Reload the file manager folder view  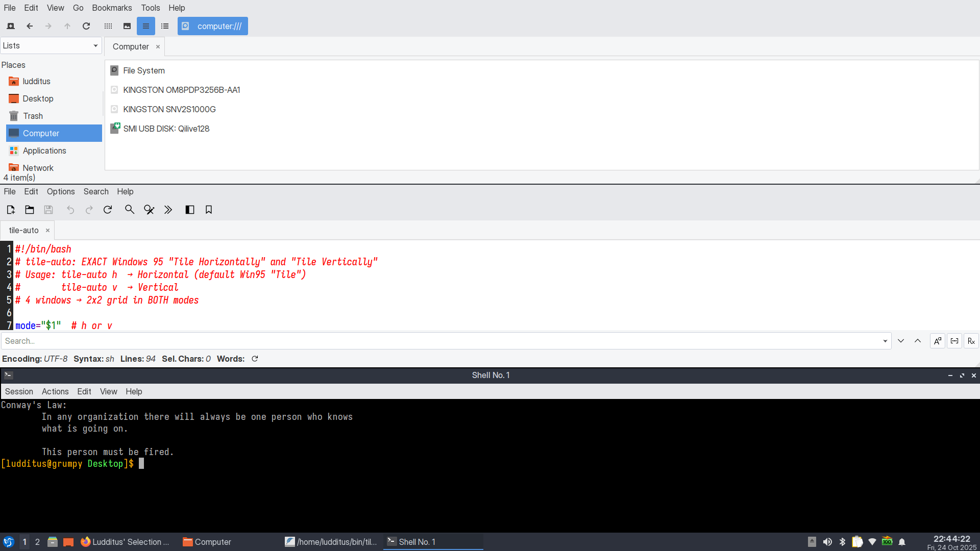(86, 26)
